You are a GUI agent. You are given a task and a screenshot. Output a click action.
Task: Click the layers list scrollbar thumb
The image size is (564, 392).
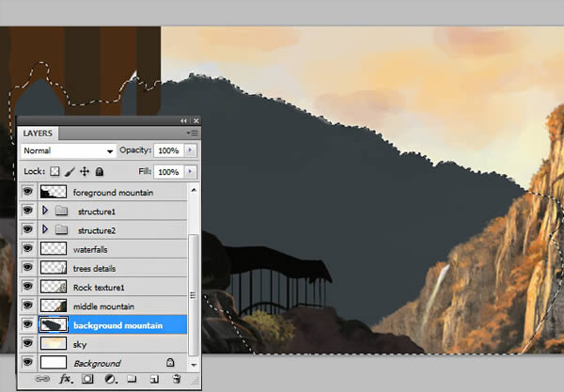point(194,295)
